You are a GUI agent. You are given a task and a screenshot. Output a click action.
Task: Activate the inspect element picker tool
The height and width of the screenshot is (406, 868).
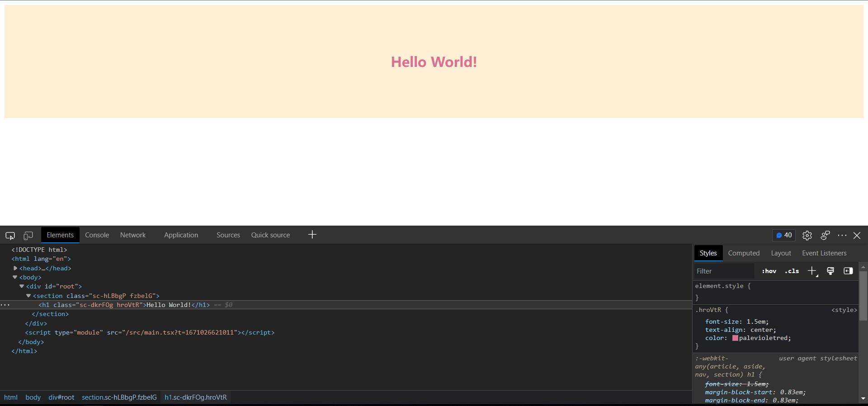(x=10, y=236)
